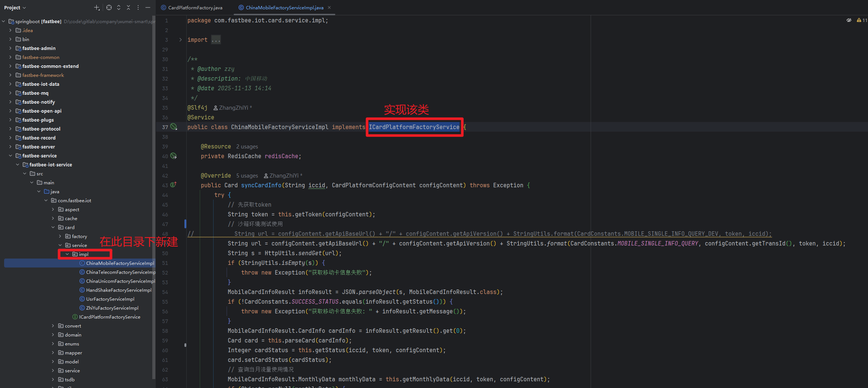Click the ChinaTelecomFactoryServiceImpl class icon

82,272
